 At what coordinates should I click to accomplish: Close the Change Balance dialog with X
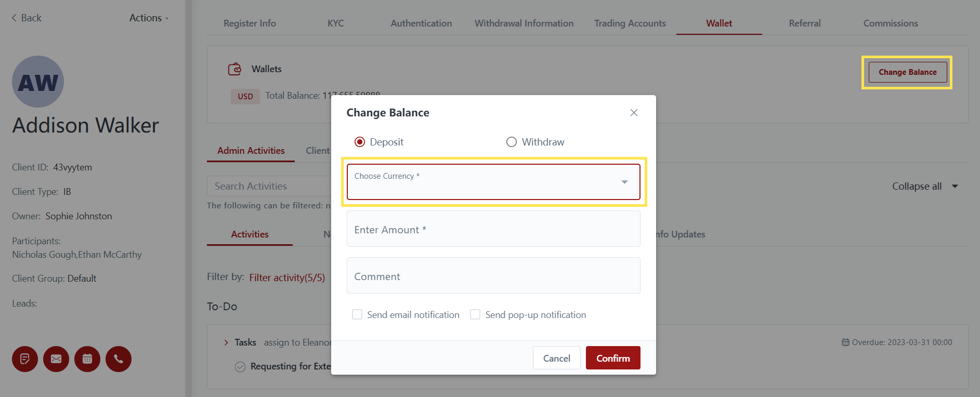[x=634, y=113]
